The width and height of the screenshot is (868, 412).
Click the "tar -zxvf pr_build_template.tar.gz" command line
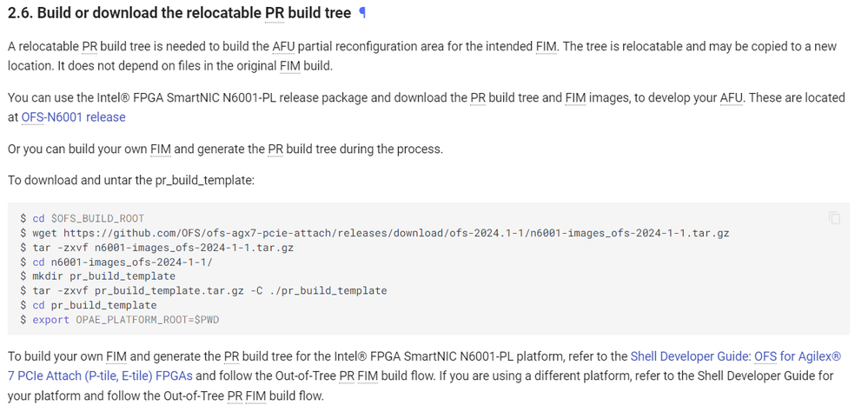(209, 290)
